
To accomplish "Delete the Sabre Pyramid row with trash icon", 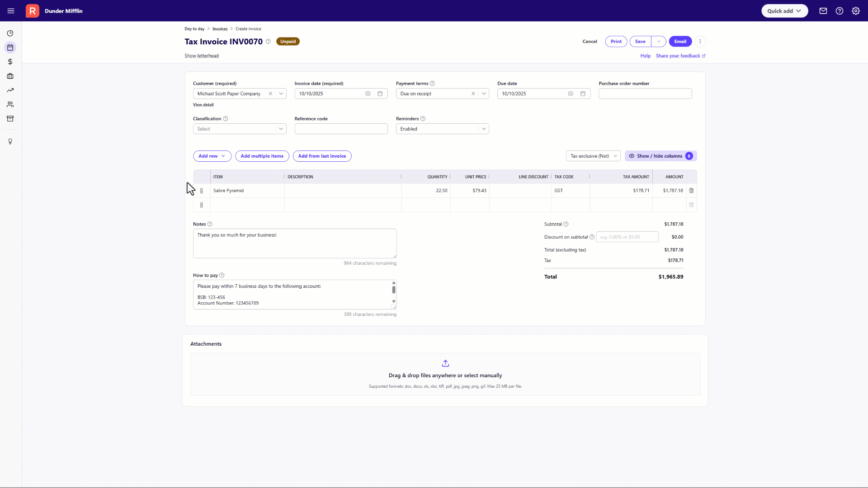I will coord(691,191).
